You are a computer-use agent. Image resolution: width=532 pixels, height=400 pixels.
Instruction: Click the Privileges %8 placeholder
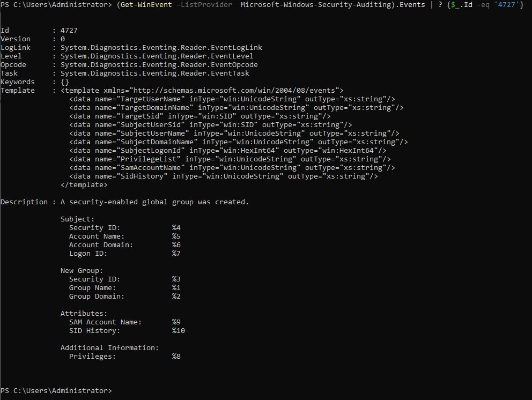[176, 357]
